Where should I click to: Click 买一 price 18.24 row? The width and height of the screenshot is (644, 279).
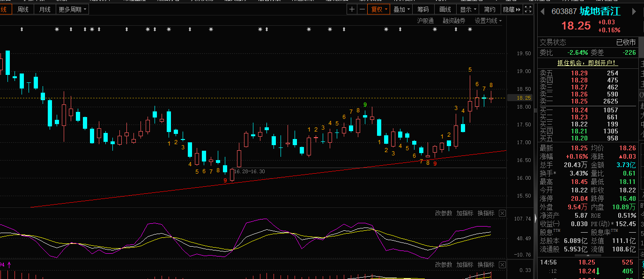point(587,110)
